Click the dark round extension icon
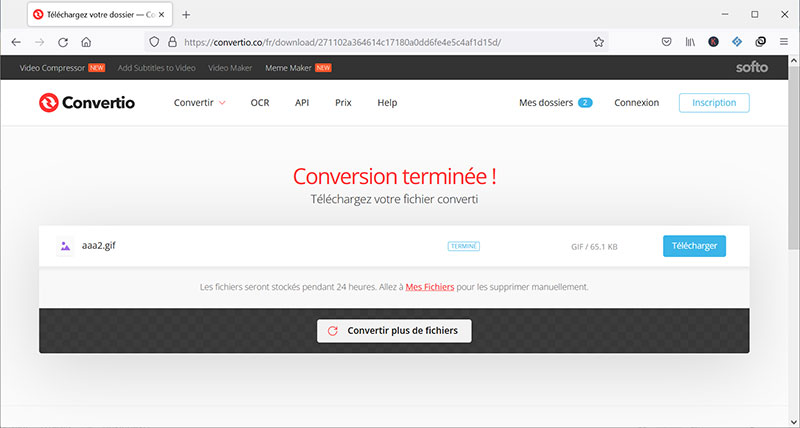This screenshot has height=428, width=800. pyautogui.click(x=713, y=42)
